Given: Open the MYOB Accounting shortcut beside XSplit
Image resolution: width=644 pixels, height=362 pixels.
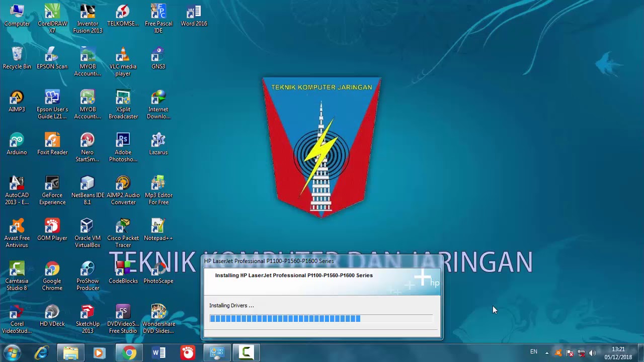Looking at the screenshot, I should [x=88, y=105].
